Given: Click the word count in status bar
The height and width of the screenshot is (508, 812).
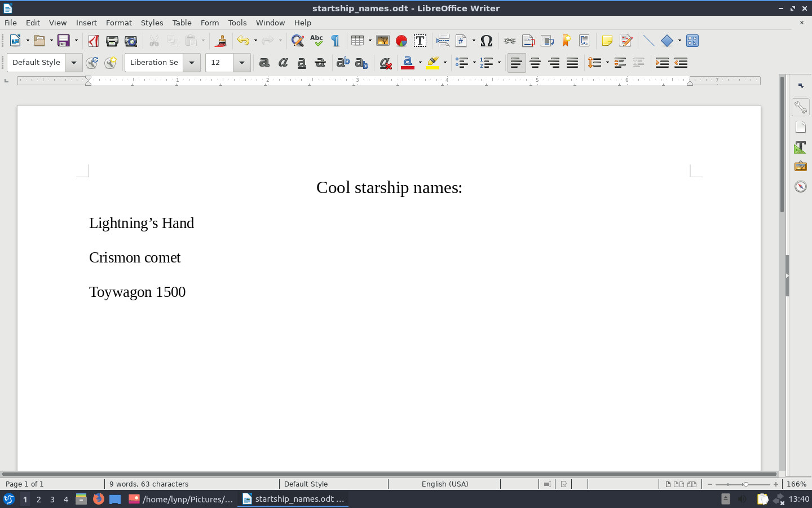Looking at the screenshot, I should click(x=149, y=484).
